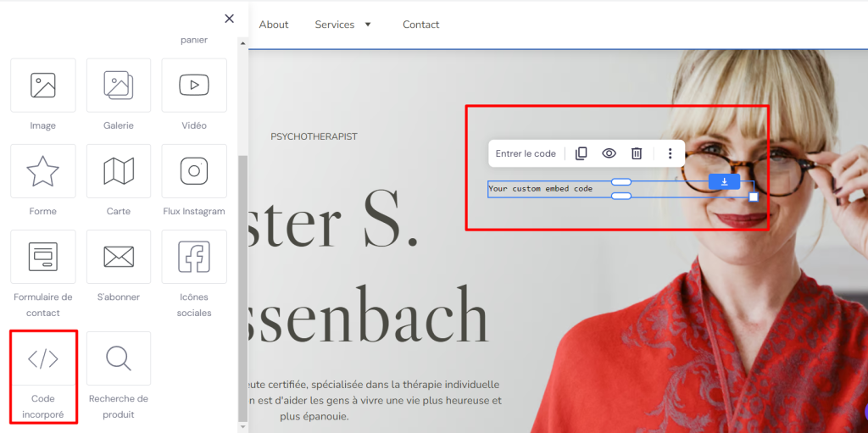Screen dimensions: 868x433
Task: Insert the S'abonner envelope element
Action: point(119,257)
